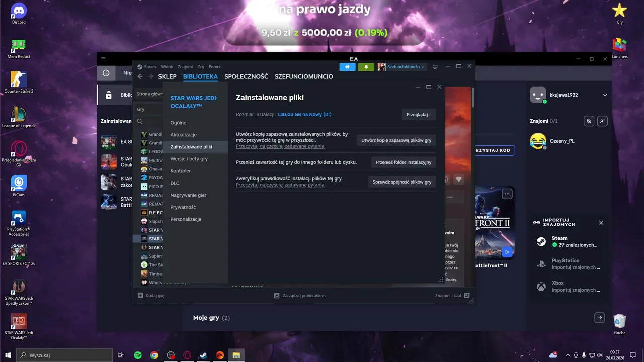Click the Xbox logo in import panel
Image resolution: width=644 pixels, height=362 pixels.
[x=541, y=287]
